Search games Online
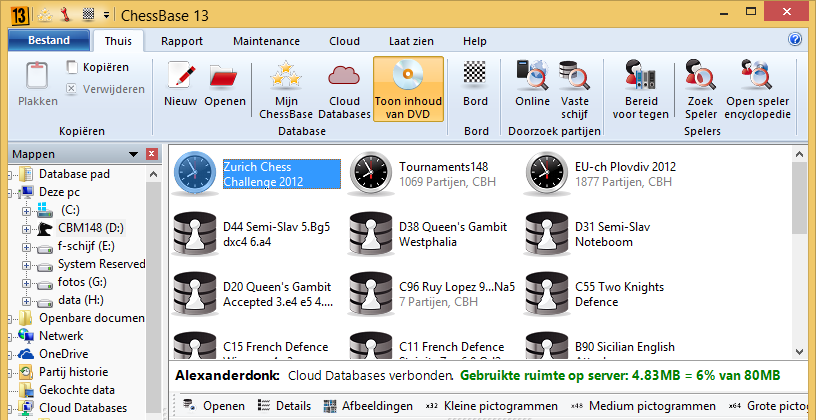This screenshot has width=816, height=420. pyautogui.click(x=532, y=84)
